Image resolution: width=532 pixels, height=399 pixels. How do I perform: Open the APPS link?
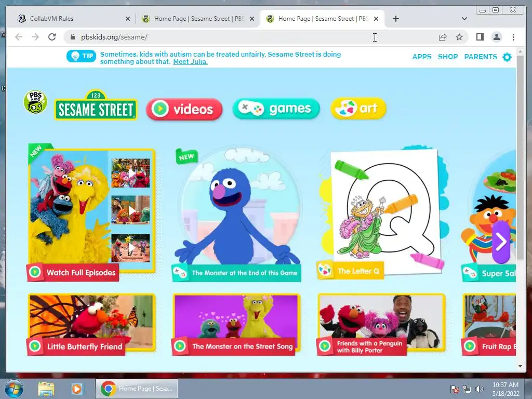(x=422, y=57)
